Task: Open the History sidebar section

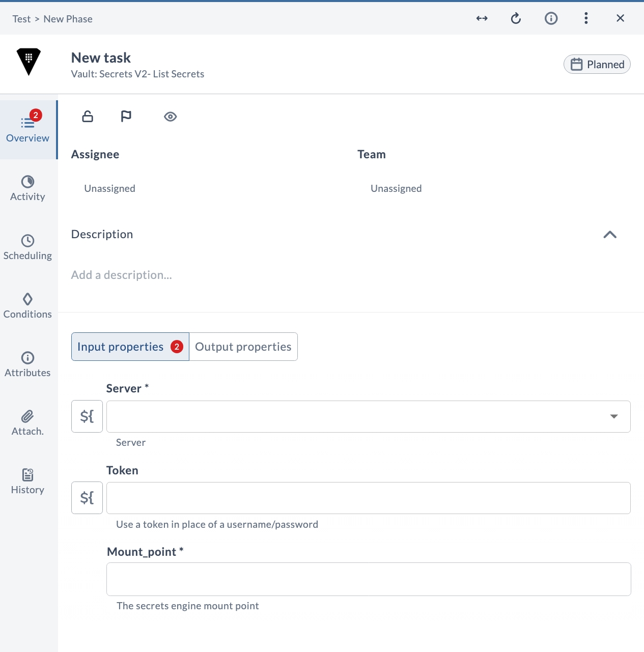Action: pyautogui.click(x=28, y=481)
